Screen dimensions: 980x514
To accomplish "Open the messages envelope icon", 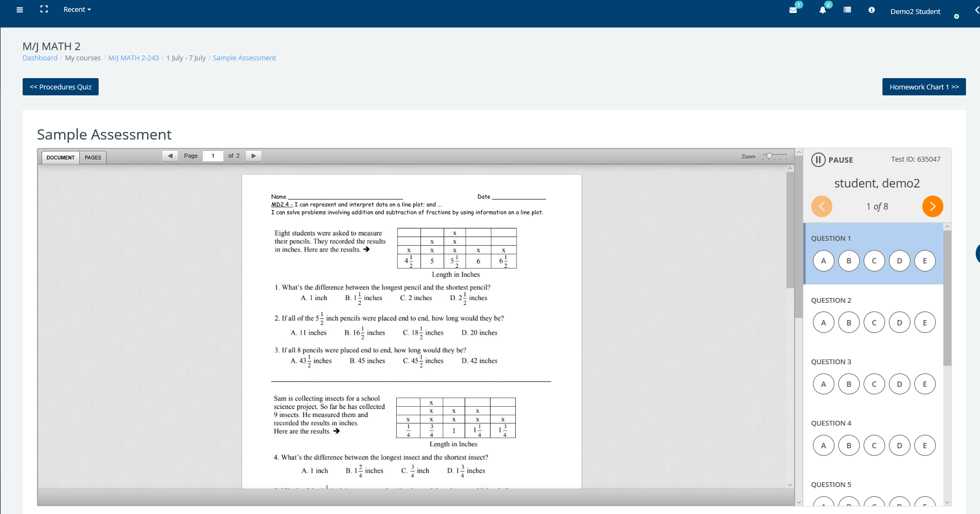I will click(793, 10).
